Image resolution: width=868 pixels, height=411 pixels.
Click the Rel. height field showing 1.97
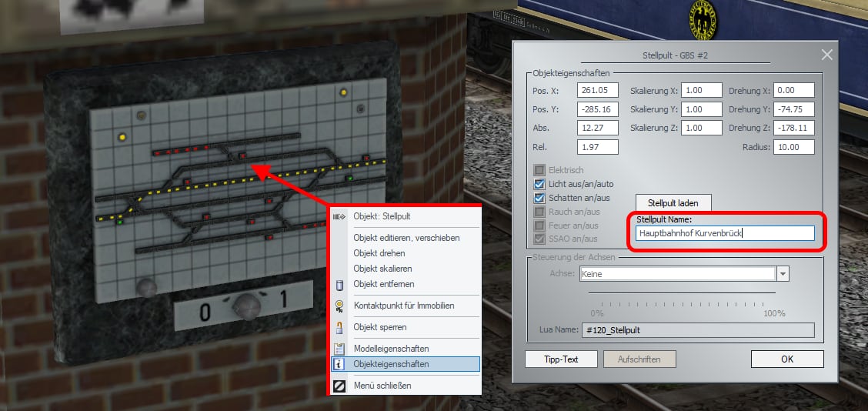tap(597, 147)
